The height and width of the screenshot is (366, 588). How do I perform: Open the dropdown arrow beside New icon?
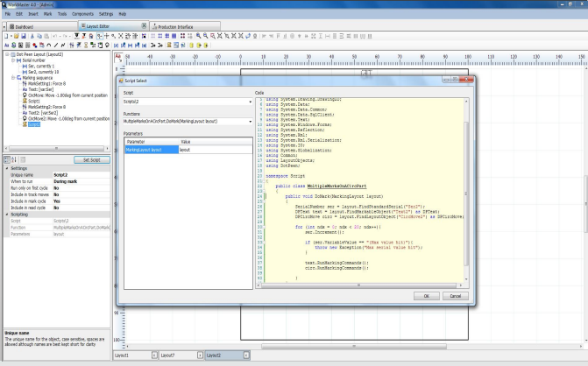(x=11, y=36)
